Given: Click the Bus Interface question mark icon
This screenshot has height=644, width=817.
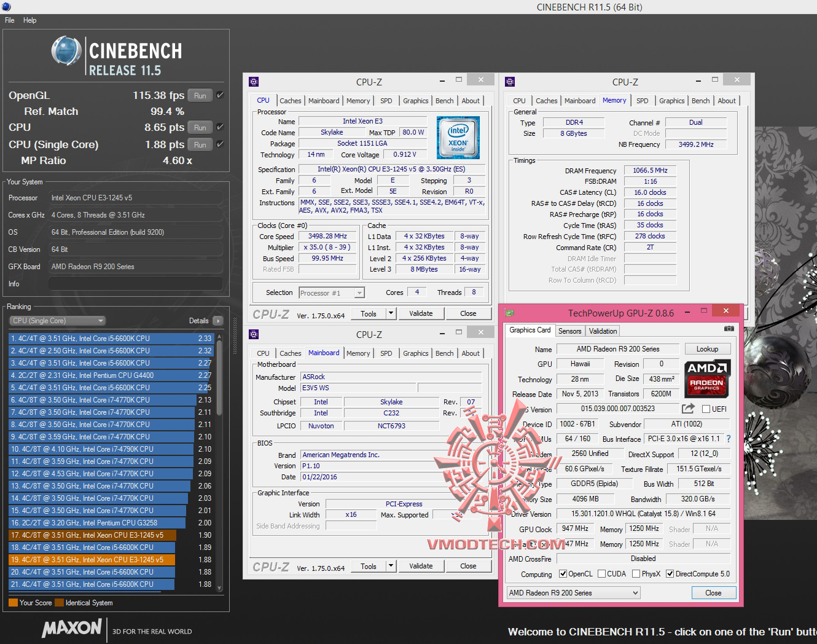Looking at the screenshot, I should tap(729, 439).
